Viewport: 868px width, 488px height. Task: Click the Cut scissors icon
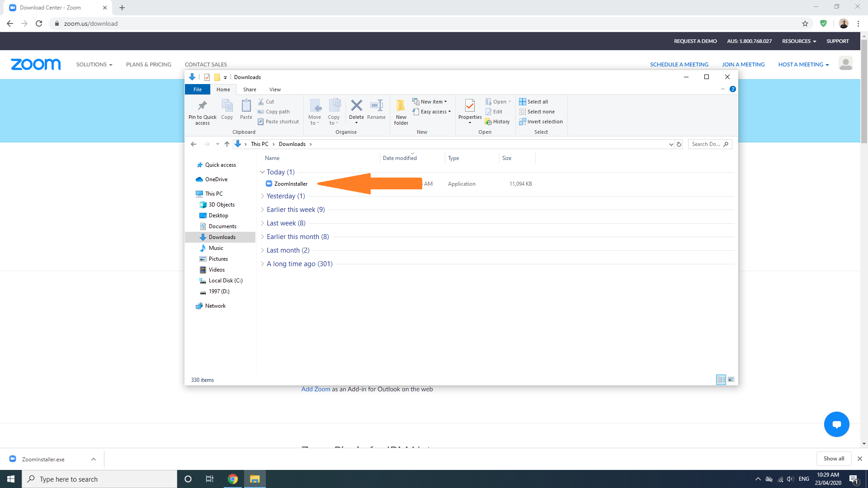coord(261,102)
